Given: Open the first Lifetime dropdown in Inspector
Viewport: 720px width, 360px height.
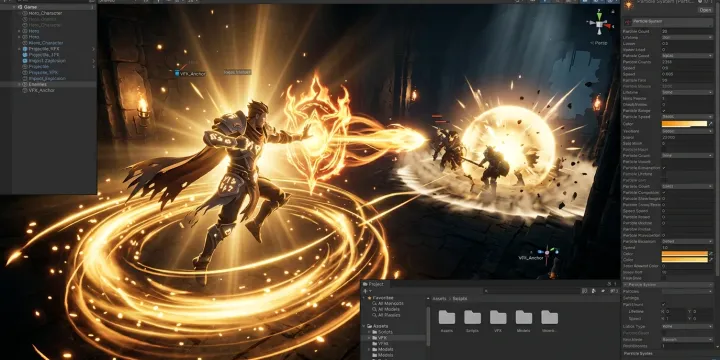Looking at the screenshot, I should click(687, 38).
